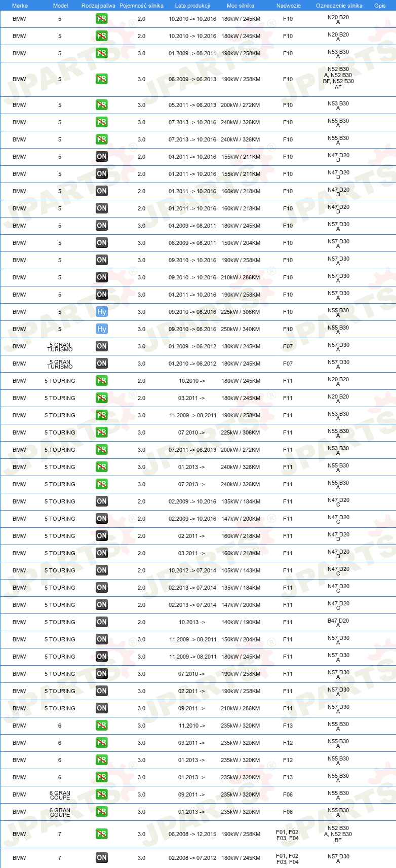Click diesel ON icon in 5 row 210kW / 286KM F10
The width and height of the screenshot is (396, 868).
102,277
